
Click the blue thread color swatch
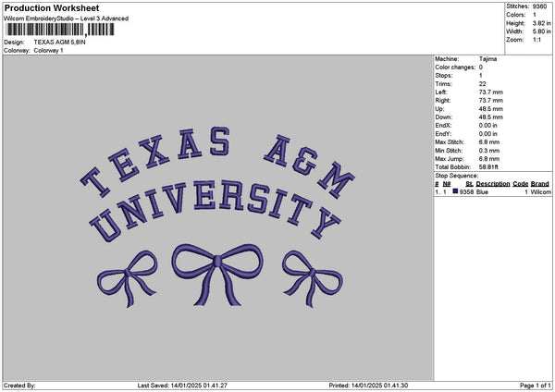coord(455,191)
